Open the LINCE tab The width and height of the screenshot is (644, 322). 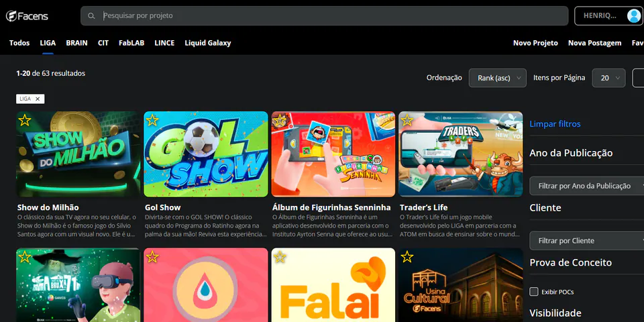pos(164,43)
